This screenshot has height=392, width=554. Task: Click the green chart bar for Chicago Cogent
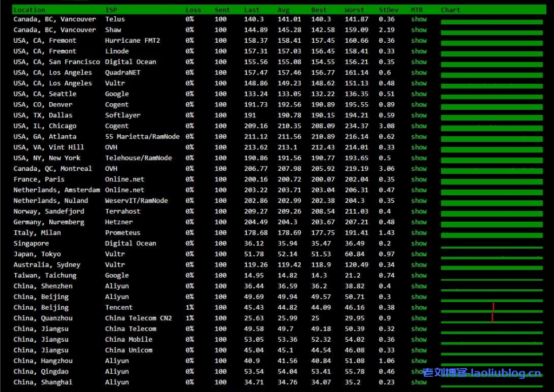(491, 129)
